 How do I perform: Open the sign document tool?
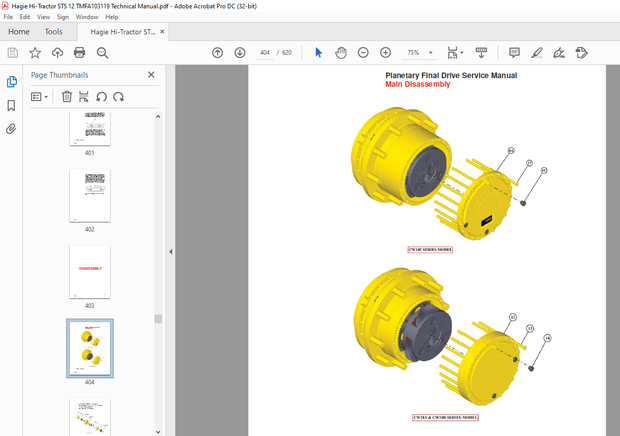tap(559, 53)
